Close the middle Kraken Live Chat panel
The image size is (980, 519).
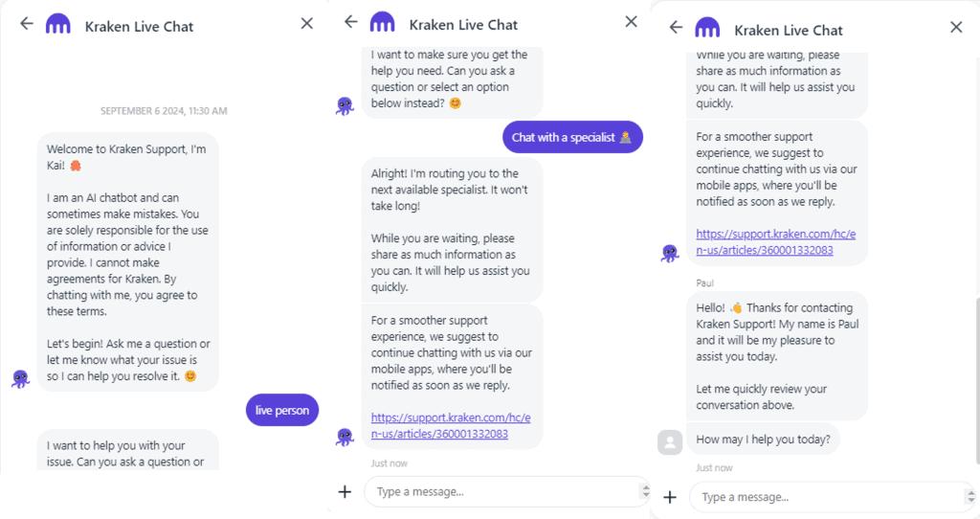[x=631, y=22]
